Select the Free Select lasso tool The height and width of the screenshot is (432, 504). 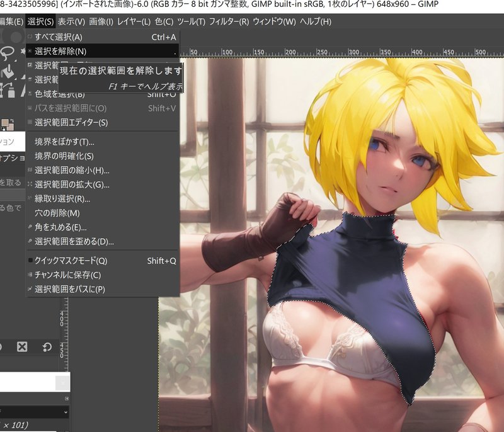[7, 53]
